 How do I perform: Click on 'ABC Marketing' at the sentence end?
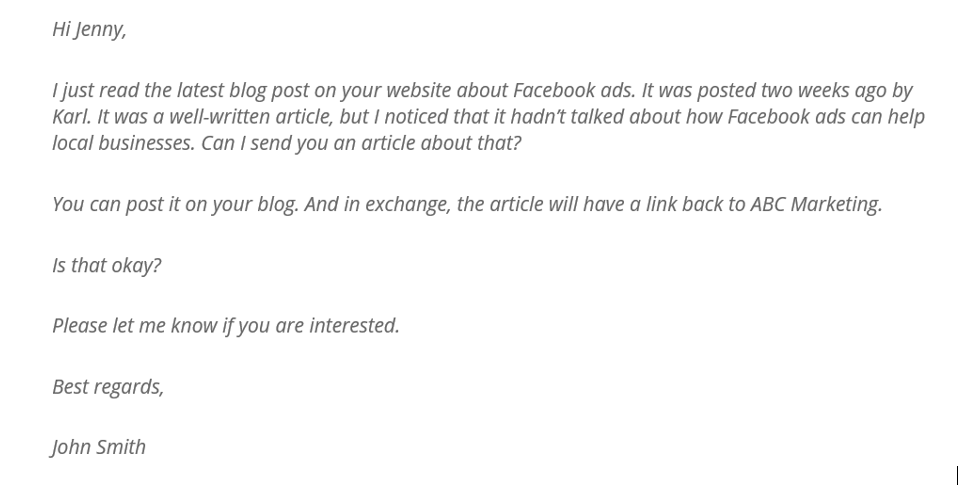coord(816,204)
